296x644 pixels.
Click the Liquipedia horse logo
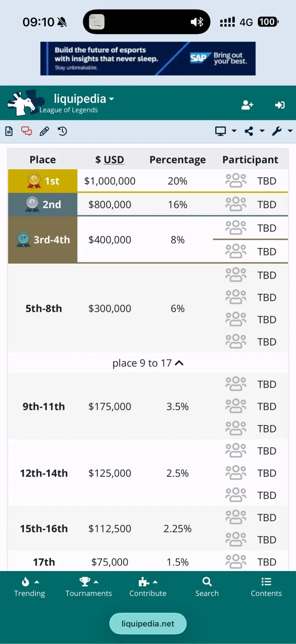(x=23, y=103)
